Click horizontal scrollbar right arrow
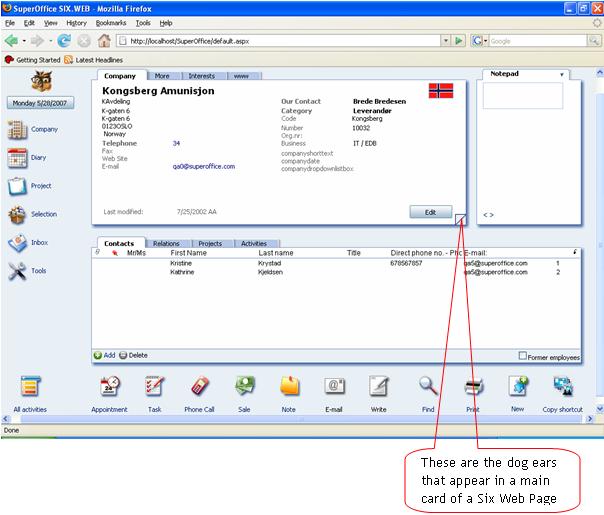 tap(590, 418)
